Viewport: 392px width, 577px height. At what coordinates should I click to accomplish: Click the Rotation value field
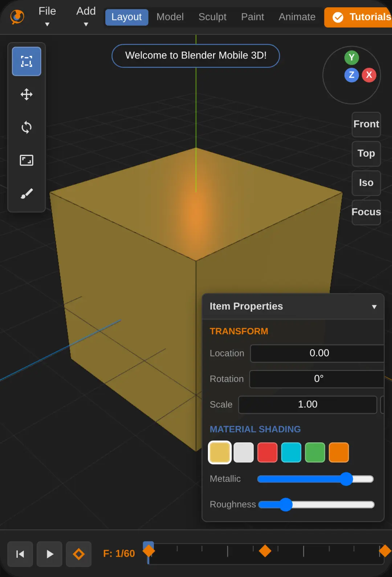pos(317,379)
